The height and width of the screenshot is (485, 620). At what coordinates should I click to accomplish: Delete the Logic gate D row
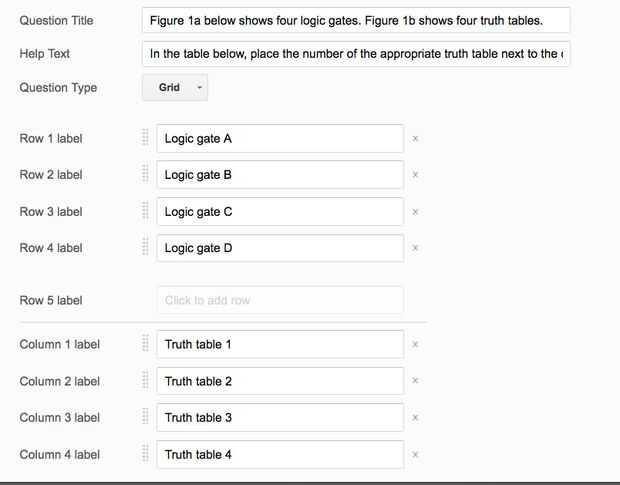pyautogui.click(x=415, y=248)
